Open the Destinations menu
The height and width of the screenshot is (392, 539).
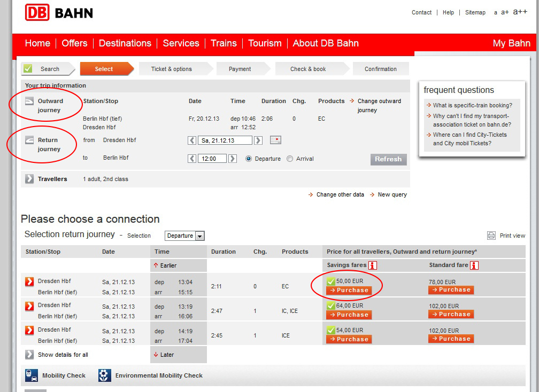point(125,43)
